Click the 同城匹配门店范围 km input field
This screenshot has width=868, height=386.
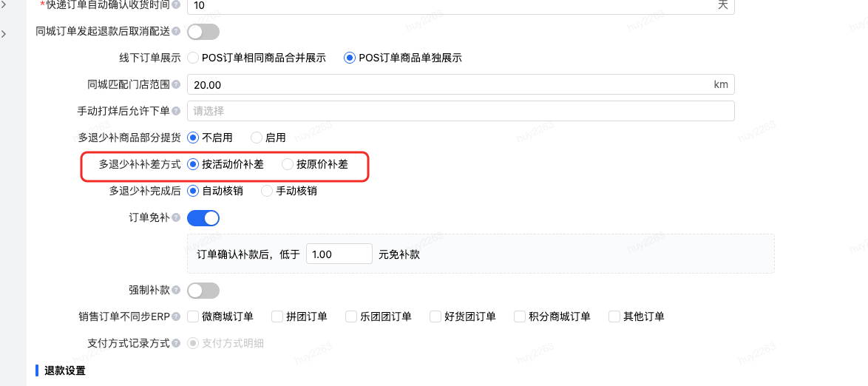click(x=461, y=85)
